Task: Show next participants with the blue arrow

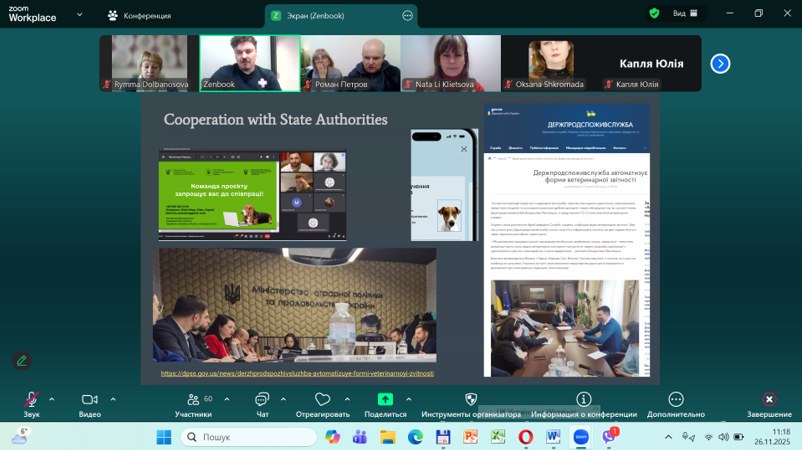Action: 720,63
